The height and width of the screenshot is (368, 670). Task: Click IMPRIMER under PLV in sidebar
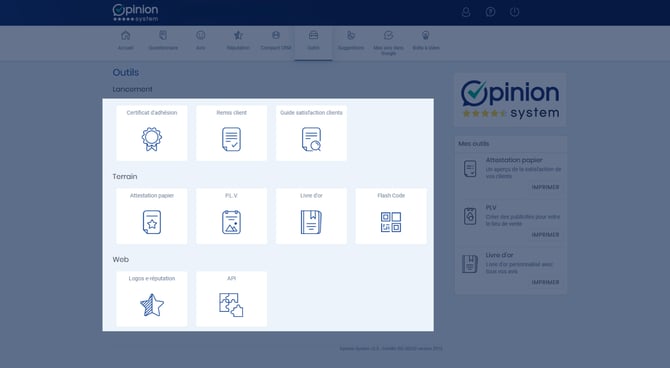pos(545,235)
